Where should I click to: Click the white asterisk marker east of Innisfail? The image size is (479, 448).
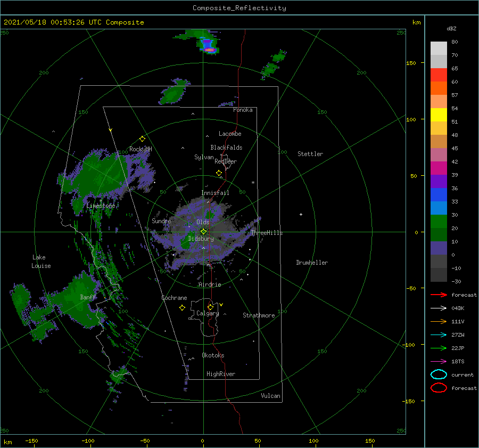pyautogui.click(x=253, y=183)
